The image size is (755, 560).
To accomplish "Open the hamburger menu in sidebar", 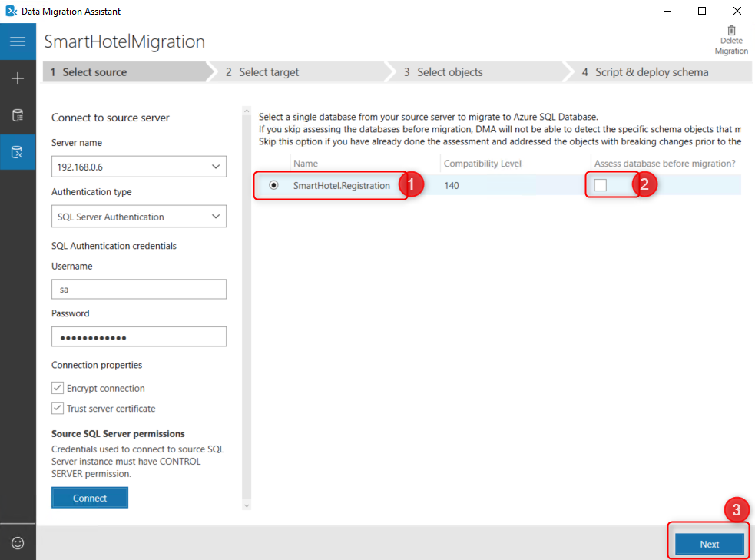I will (18, 41).
